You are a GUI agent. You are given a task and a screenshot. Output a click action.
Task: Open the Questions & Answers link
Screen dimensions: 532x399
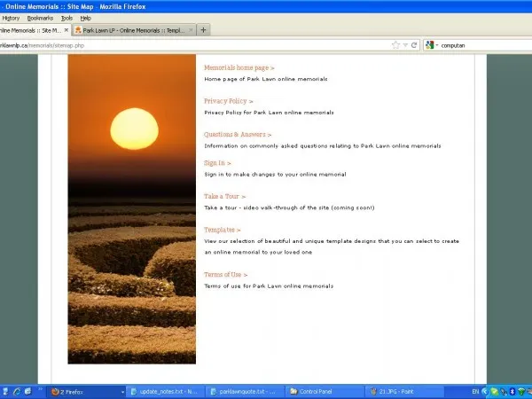coord(238,134)
